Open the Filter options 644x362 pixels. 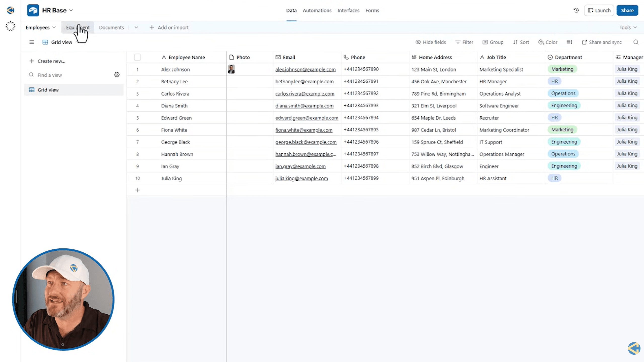464,42
